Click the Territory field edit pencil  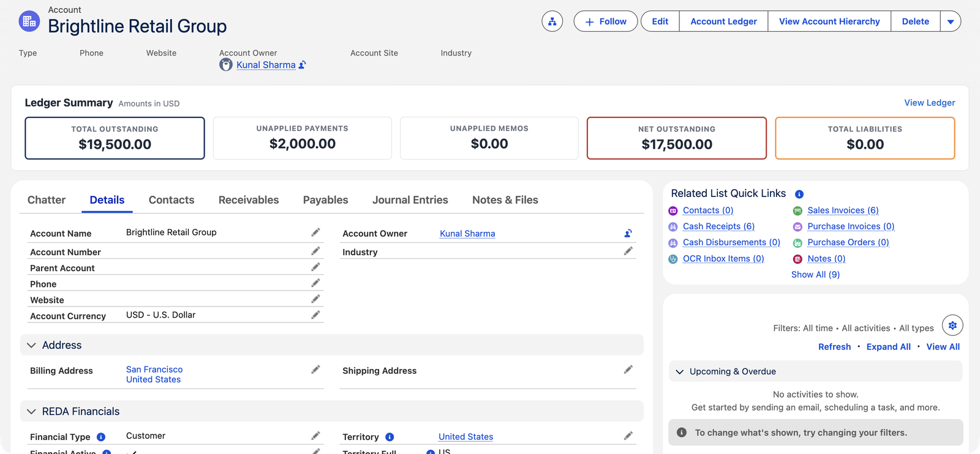click(628, 436)
